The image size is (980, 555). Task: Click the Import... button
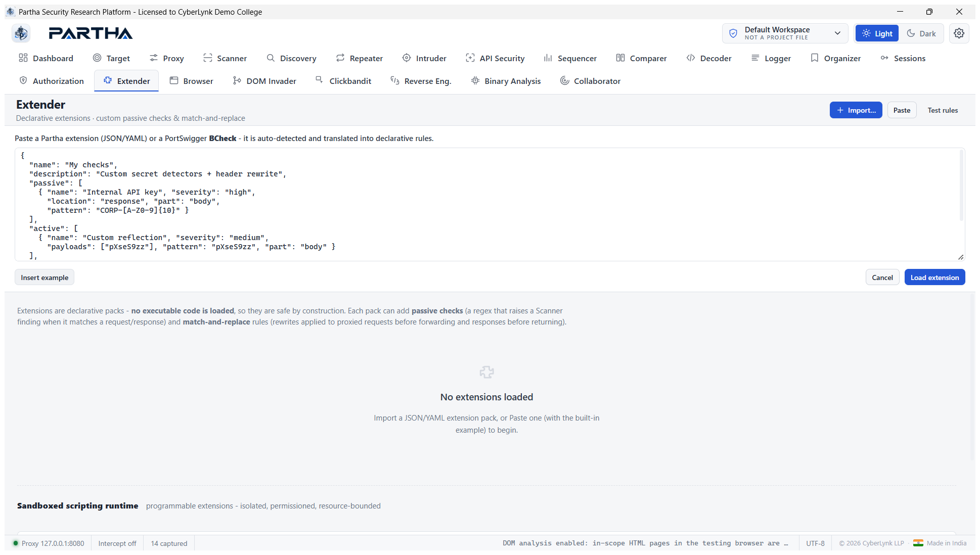[856, 110]
